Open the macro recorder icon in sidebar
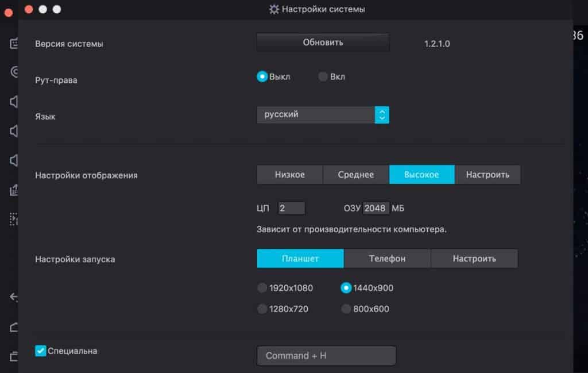This screenshot has width=588, height=373. click(x=14, y=219)
